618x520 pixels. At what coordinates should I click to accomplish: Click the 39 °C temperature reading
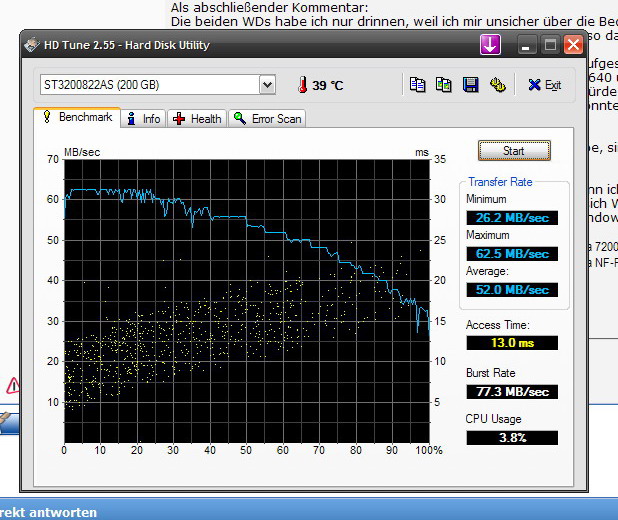point(328,86)
